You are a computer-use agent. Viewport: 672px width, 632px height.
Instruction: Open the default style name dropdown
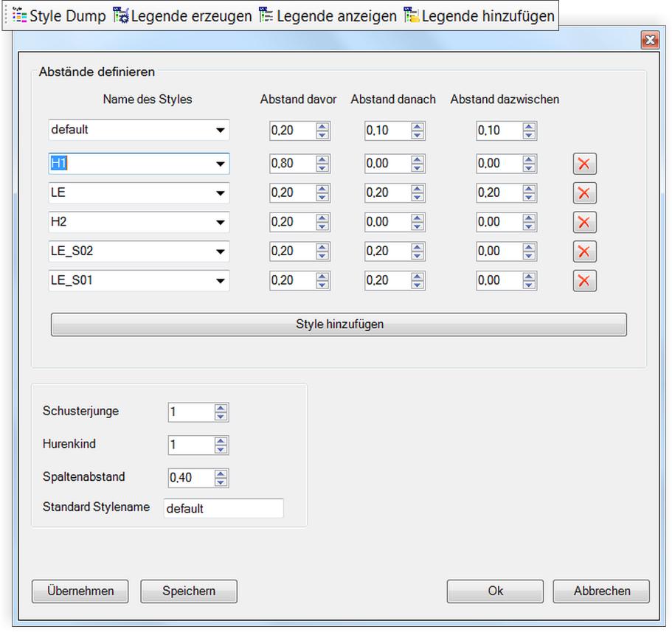220,131
